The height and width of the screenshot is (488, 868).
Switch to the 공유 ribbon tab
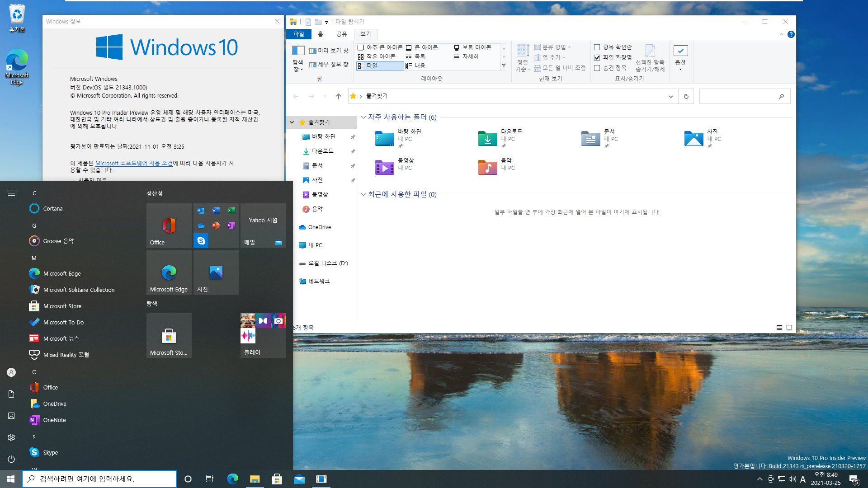[342, 34]
